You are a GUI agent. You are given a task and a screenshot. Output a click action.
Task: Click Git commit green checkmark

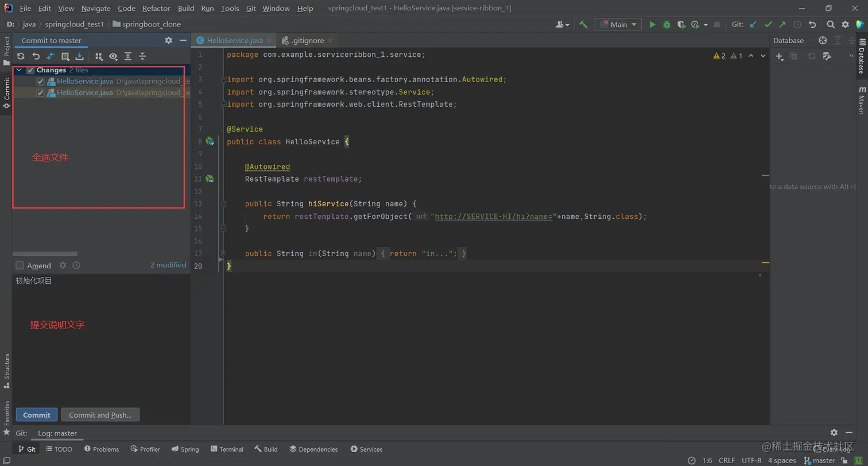pos(768,24)
